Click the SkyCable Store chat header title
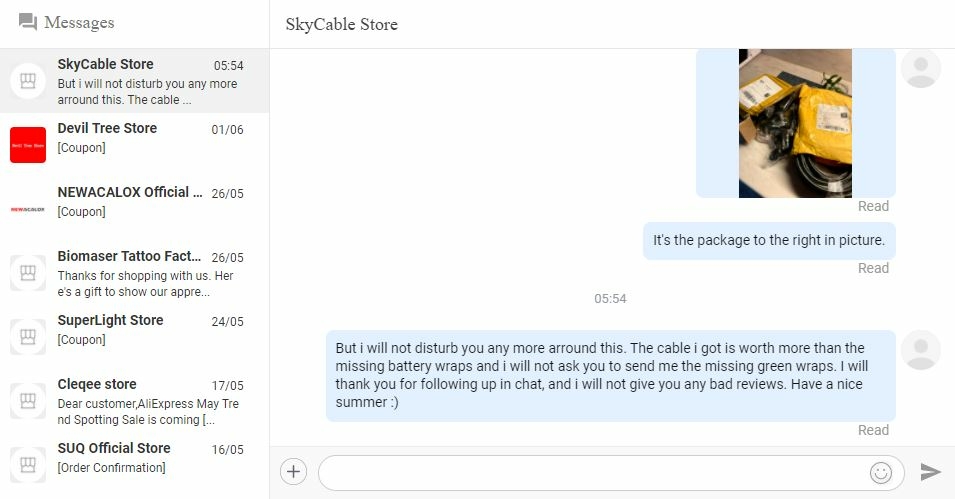This screenshot has height=499, width=955. (x=342, y=24)
